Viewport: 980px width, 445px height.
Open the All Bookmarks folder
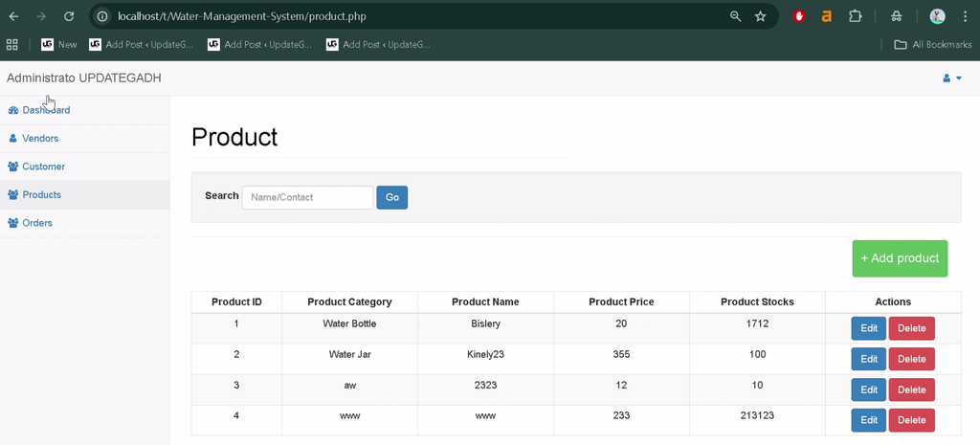(933, 44)
